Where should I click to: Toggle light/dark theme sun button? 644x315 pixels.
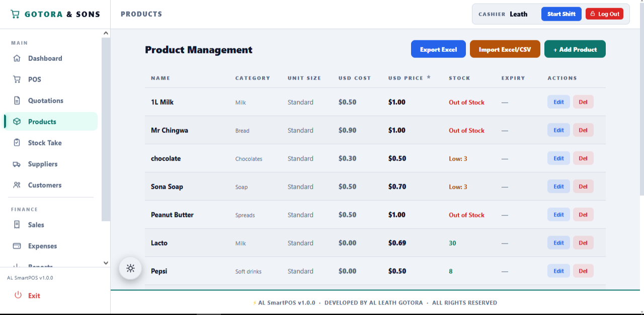click(x=131, y=268)
